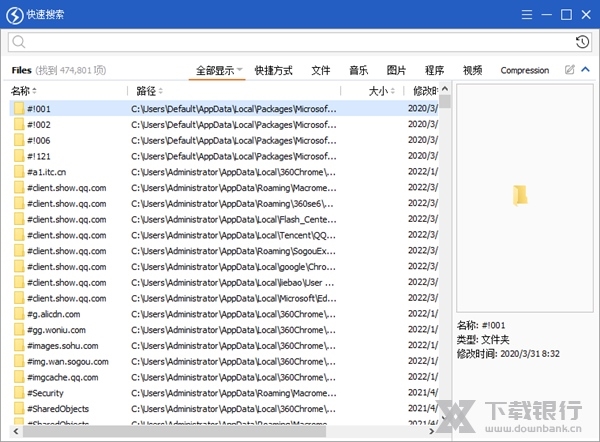600x442 pixels.
Task: Click folder icon of #SharedObjects 360Chrome row
Action: [19, 409]
